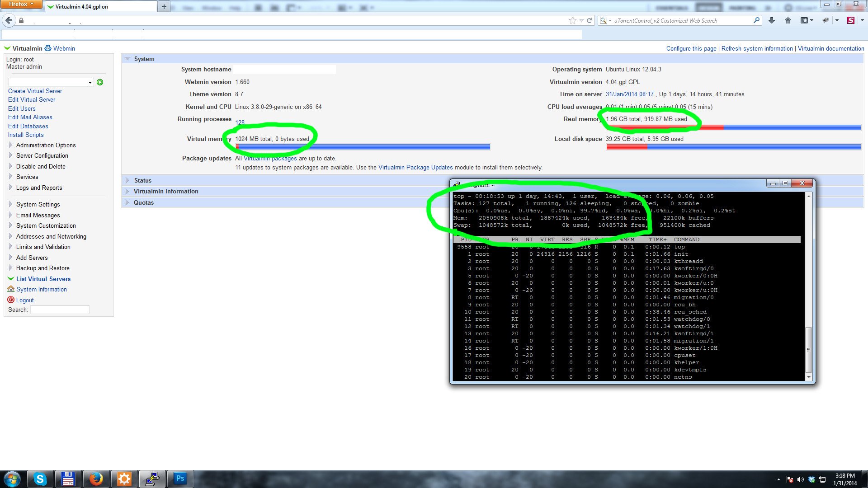Image resolution: width=868 pixels, height=488 pixels.
Task: Click the sidebar Search input field
Action: [x=60, y=310]
